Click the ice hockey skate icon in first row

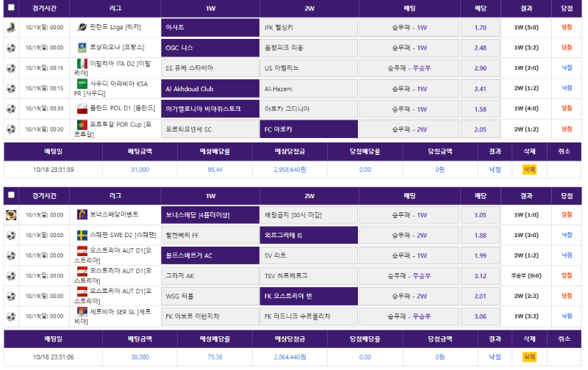(11, 28)
